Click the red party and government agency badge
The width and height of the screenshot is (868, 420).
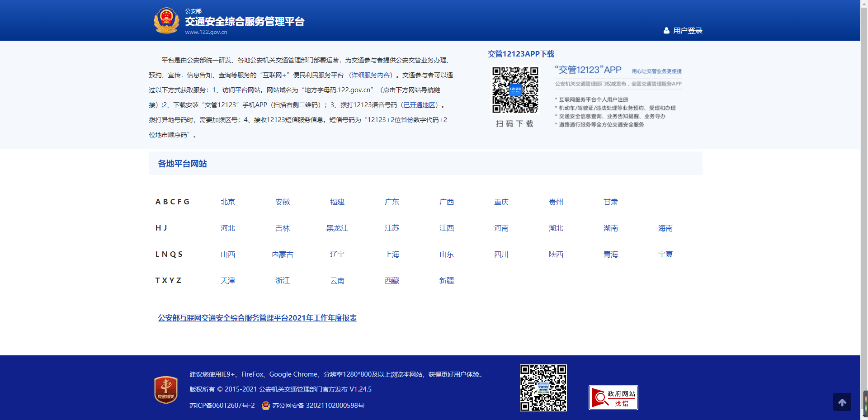tap(166, 390)
